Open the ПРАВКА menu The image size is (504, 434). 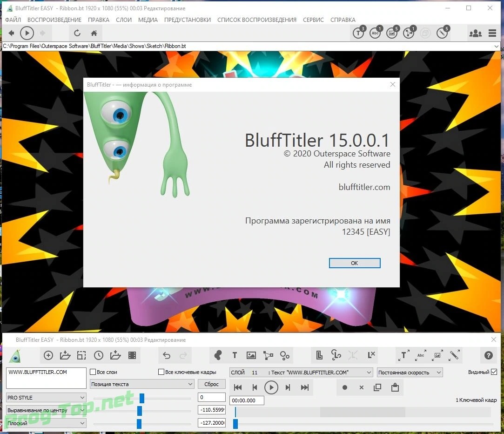[x=99, y=20]
